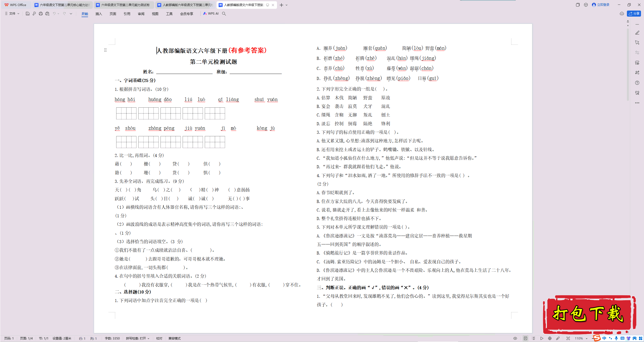The width and height of the screenshot is (644, 342).
Task: Click the magic ruler-pencil tools icon
Action: 637,73
